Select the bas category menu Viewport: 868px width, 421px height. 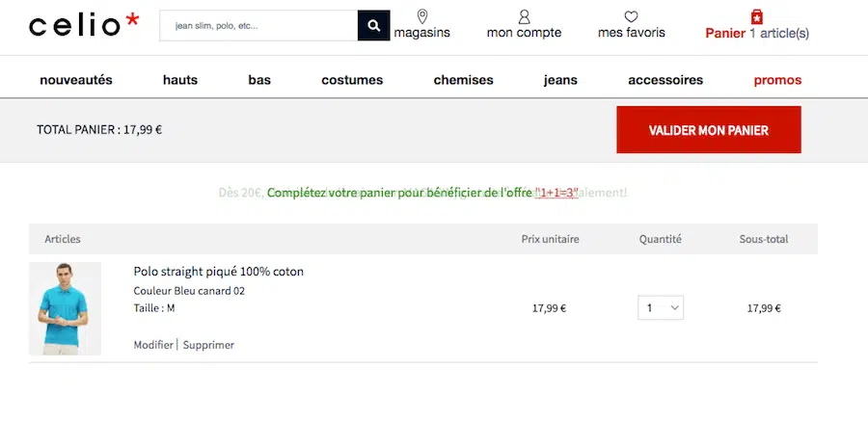[259, 80]
